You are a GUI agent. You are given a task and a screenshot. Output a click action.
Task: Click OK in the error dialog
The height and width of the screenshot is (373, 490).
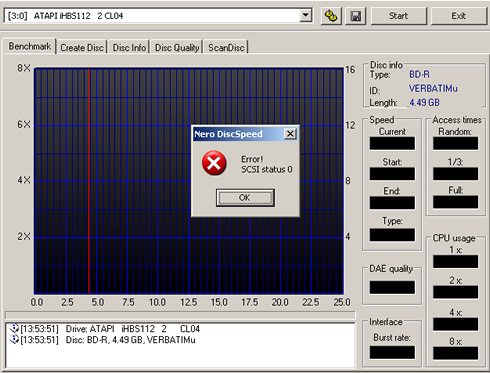[245, 198]
